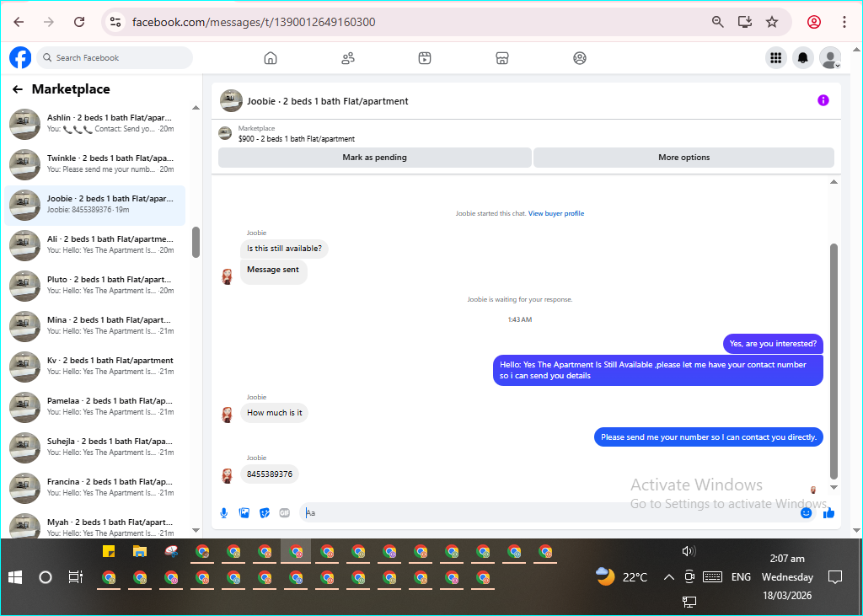Reload the page

(79, 22)
